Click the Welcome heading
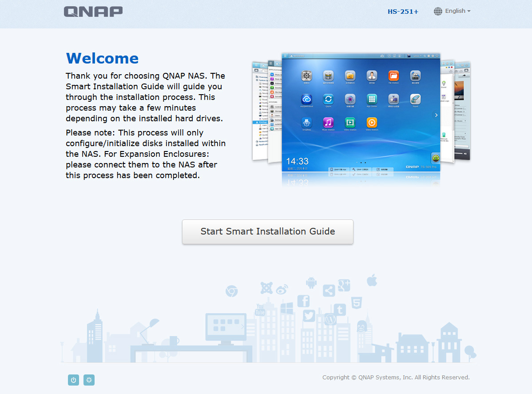The image size is (532, 394). (102, 58)
